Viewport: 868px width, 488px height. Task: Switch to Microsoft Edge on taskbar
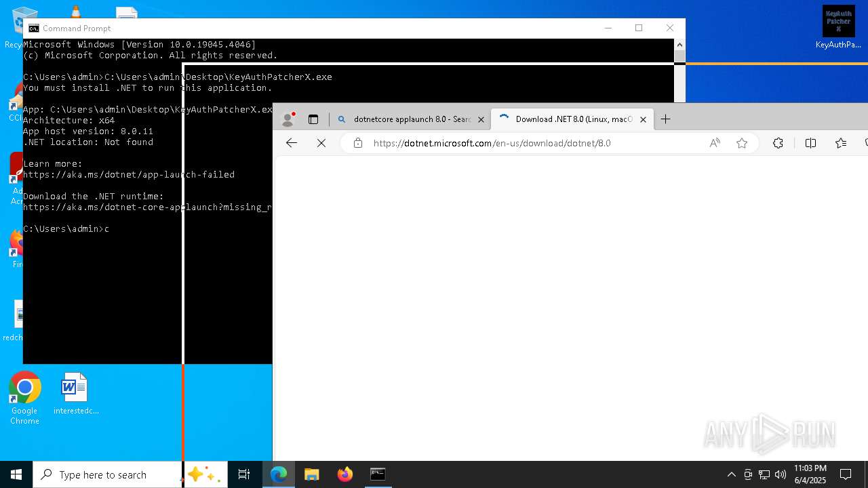[x=279, y=474]
